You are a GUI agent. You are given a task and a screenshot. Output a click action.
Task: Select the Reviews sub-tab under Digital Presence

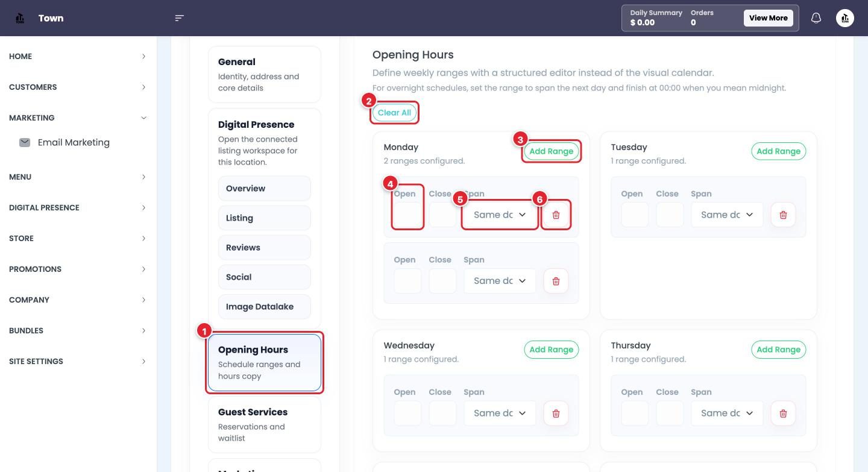pyautogui.click(x=265, y=248)
